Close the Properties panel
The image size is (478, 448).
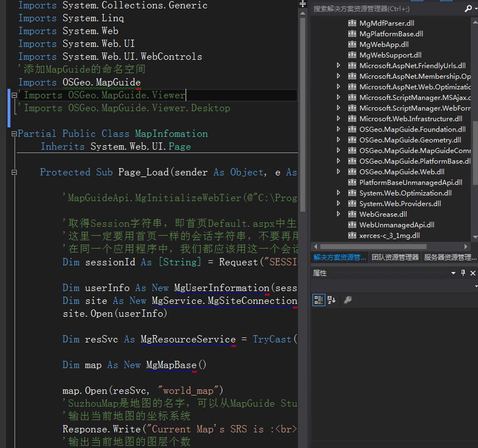coord(473,273)
